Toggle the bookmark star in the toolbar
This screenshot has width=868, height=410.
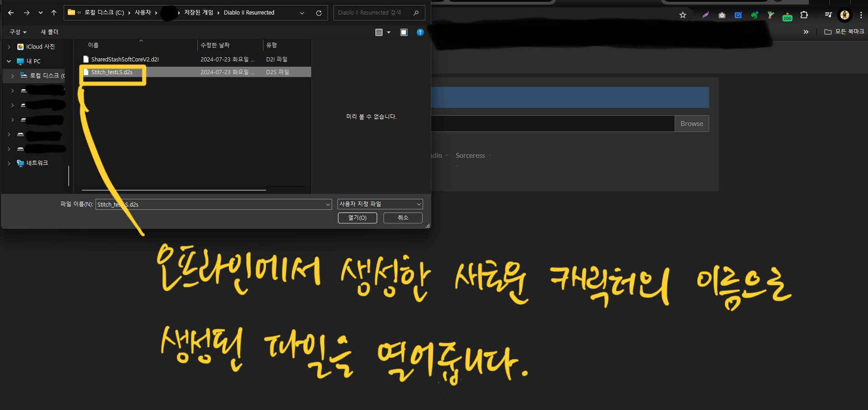coord(682,15)
